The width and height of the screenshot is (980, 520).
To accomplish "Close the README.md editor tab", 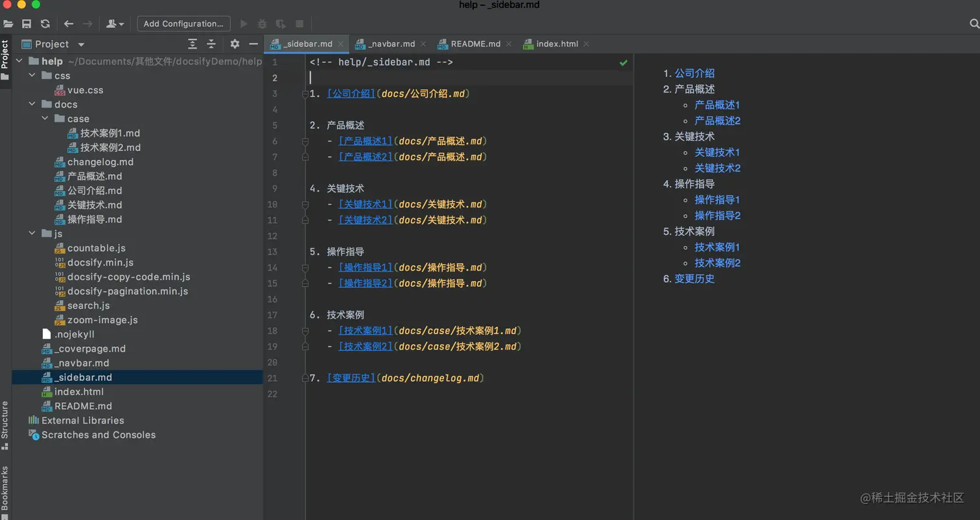I will [508, 44].
